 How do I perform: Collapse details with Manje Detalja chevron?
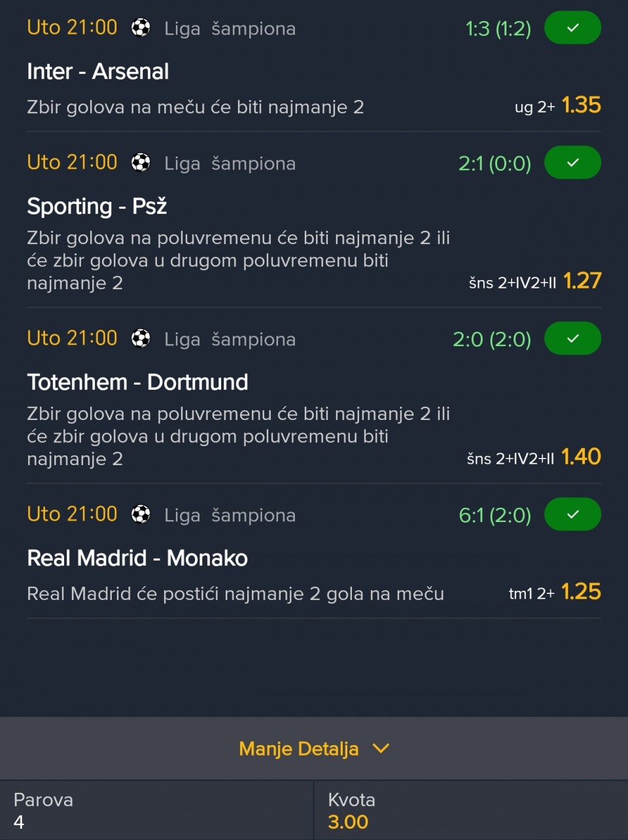[381, 748]
